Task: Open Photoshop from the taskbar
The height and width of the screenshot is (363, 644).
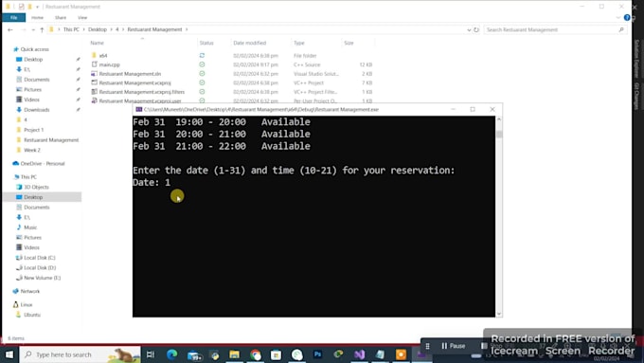Action: pyautogui.click(x=317, y=354)
